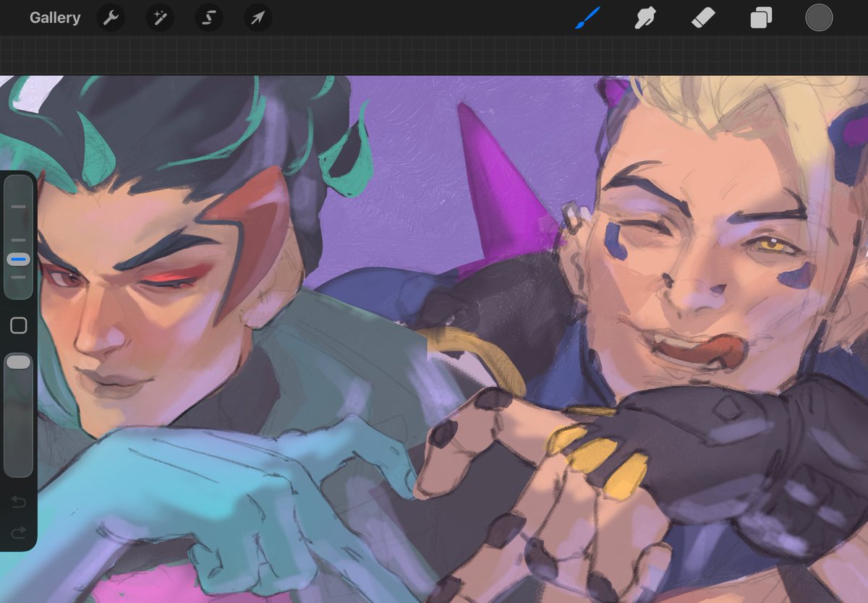Adjust brush size slider handle
Image resolution: width=868 pixels, height=603 pixels.
tap(18, 259)
